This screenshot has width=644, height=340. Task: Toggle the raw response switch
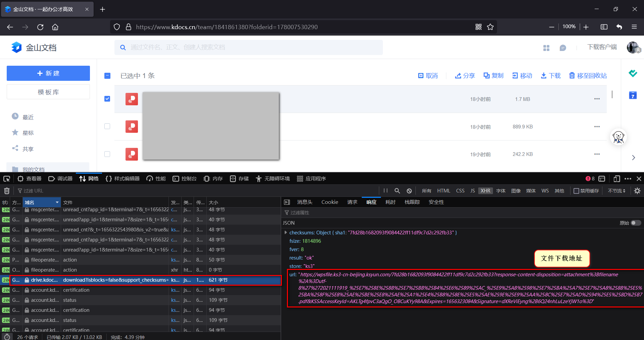pyautogui.click(x=636, y=223)
